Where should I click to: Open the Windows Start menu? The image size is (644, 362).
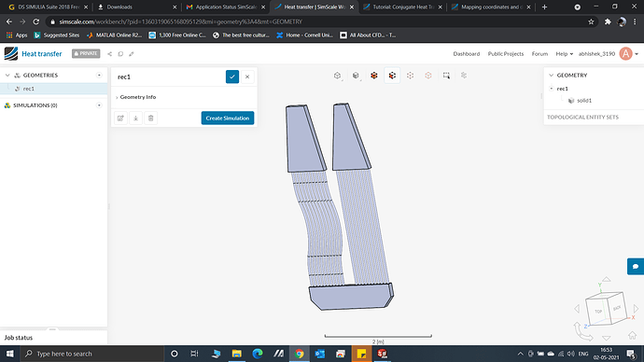point(10,354)
